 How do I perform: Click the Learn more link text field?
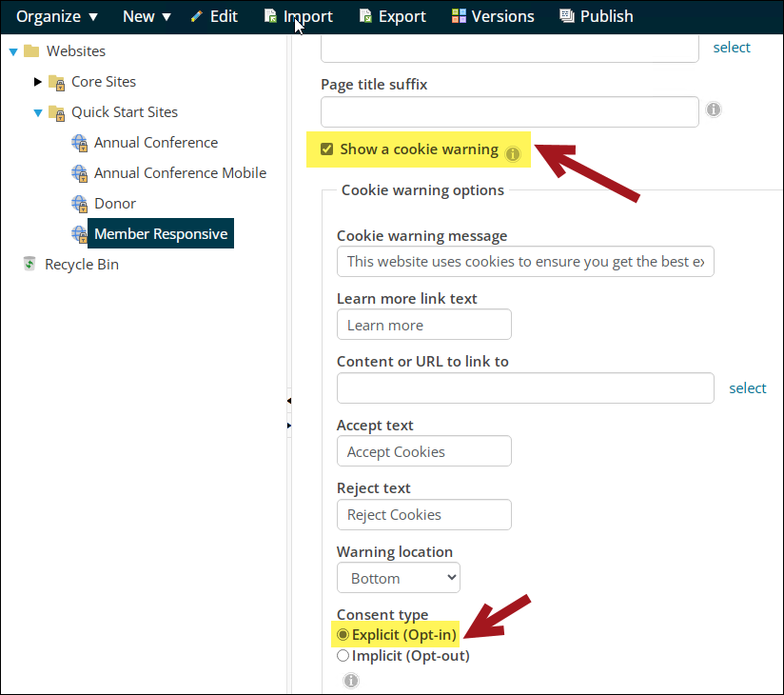[424, 325]
